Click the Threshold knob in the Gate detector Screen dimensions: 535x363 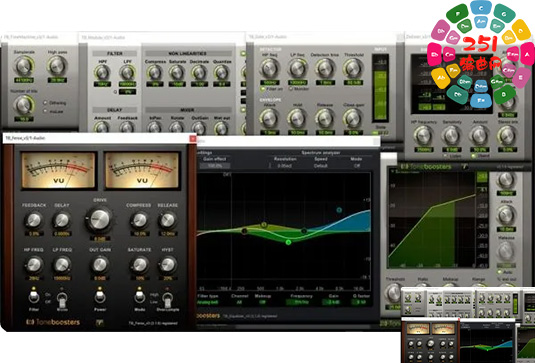pyautogui.click(x=353, y=68)
